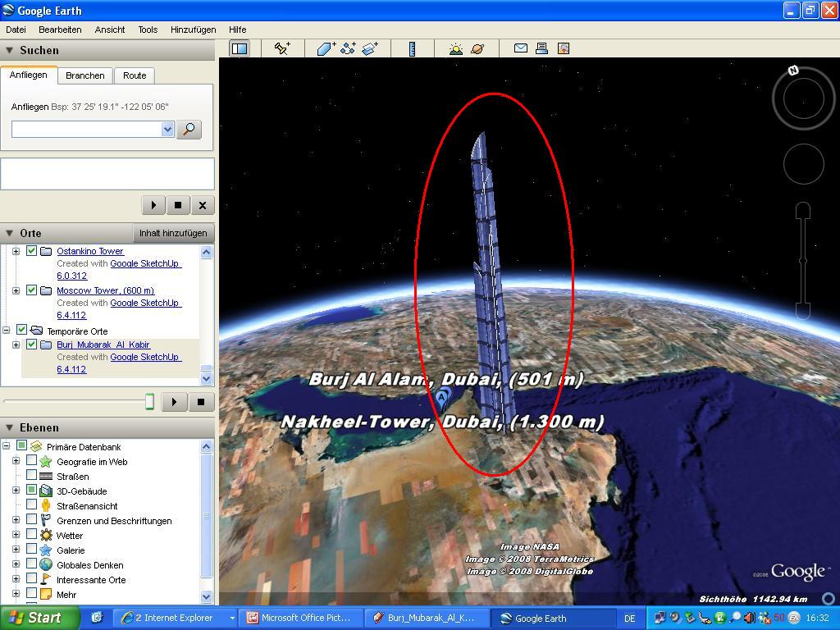Enable the Galerie layer checkbox
This screenshot has width=840, height=630.
click(x=32, y=549)
